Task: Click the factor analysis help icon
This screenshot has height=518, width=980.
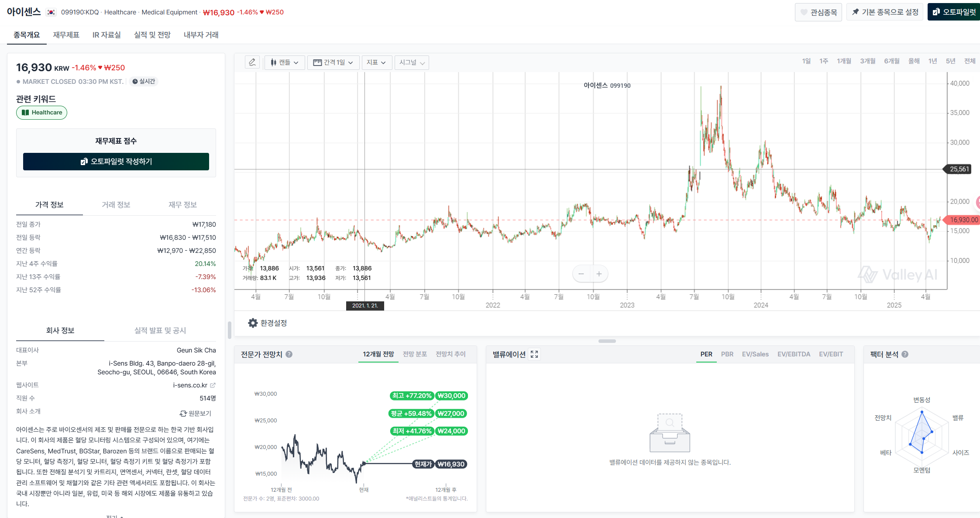Action: [x=905, y=354]
